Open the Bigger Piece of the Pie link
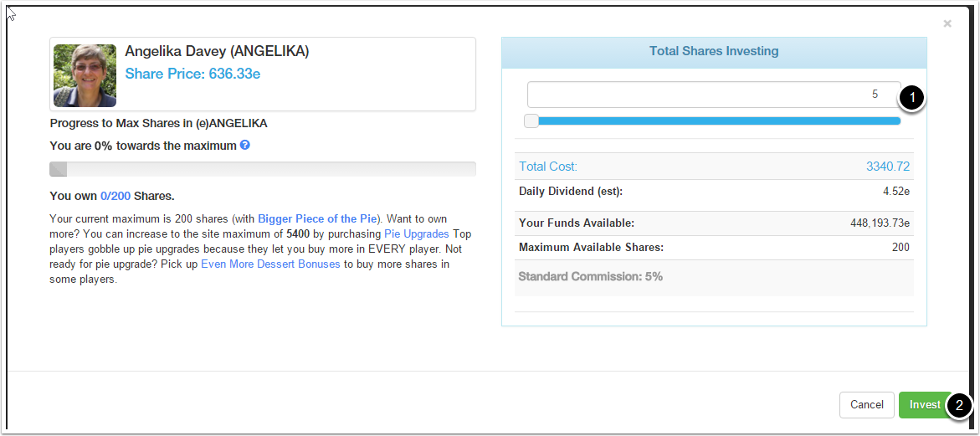The width and height of the screenshot is (980, 436). tap(317, 218)
